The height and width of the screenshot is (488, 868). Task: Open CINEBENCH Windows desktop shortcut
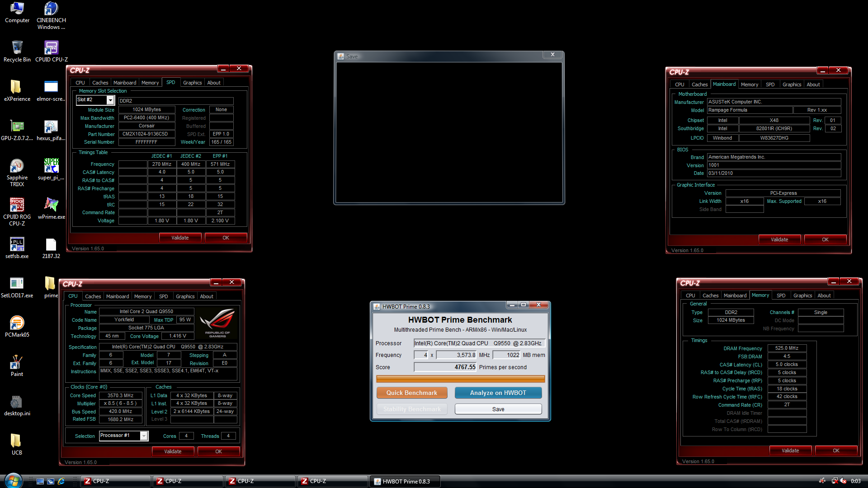coord(51,15)
